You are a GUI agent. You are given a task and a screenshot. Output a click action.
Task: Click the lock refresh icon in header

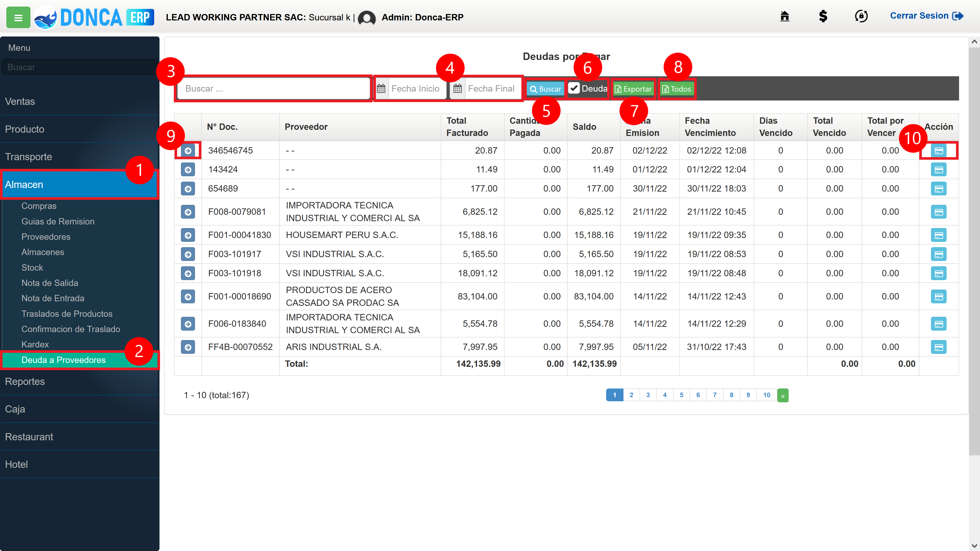861,16
